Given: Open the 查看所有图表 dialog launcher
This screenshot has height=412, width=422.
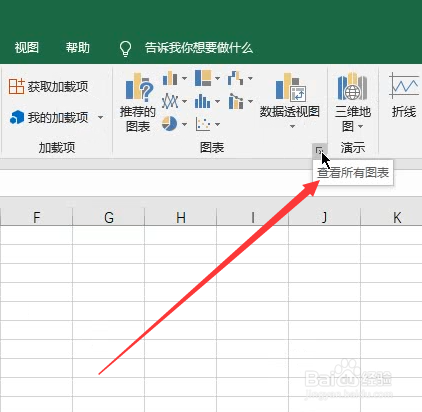Looking at the screenshot, I should (319, 150).
